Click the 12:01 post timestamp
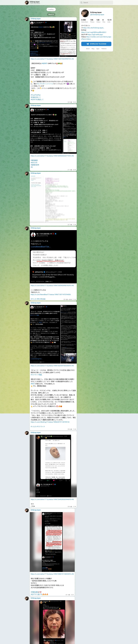This screenshot has height=644, width=138. tap(72, 595)
